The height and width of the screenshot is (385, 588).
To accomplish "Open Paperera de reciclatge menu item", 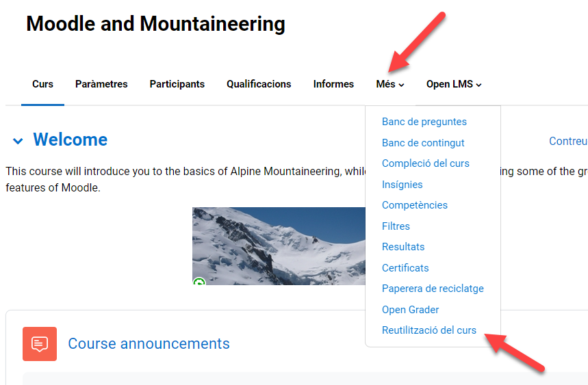I will coord(433,289).
